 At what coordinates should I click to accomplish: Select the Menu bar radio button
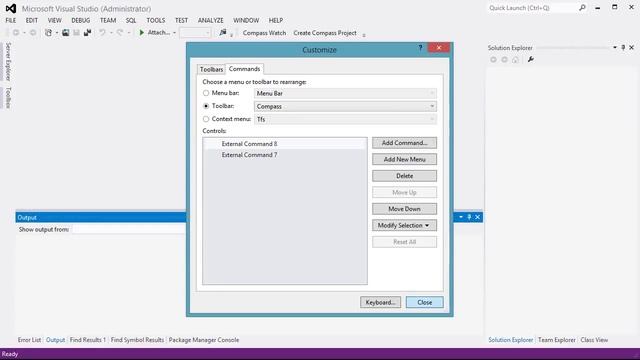pyautogui.click(x=206, y=93)
